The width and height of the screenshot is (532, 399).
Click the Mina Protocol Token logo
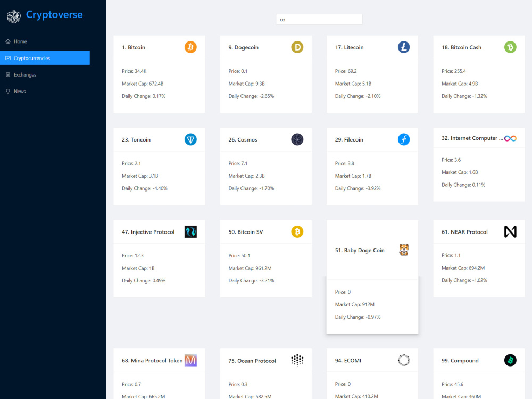pyautogui.click(x=190, y=360)
